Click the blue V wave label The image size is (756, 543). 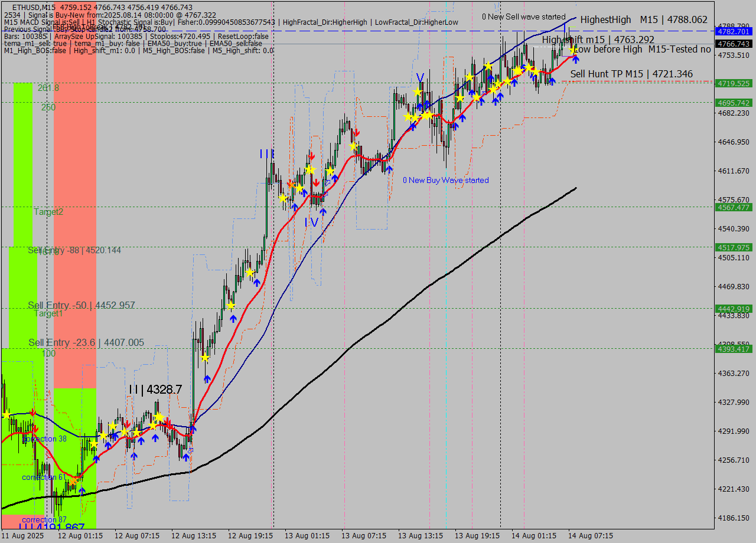tap(420, 78)
